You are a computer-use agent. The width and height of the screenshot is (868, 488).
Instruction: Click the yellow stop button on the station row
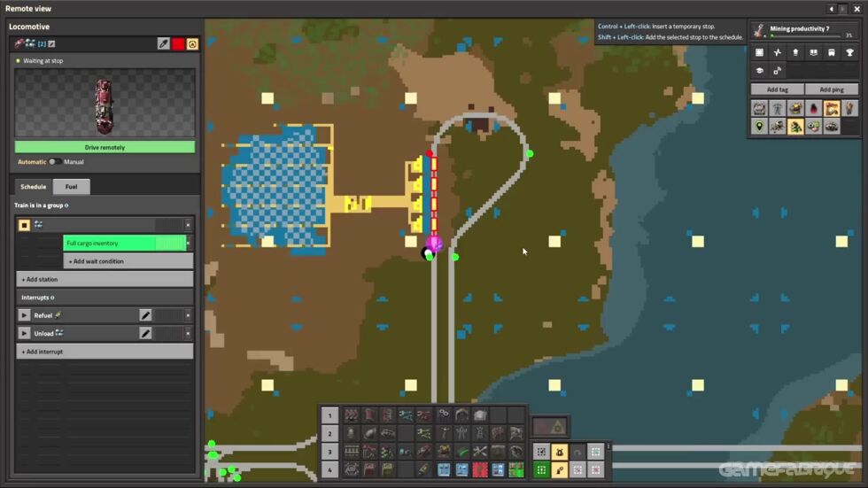[24, 225]
